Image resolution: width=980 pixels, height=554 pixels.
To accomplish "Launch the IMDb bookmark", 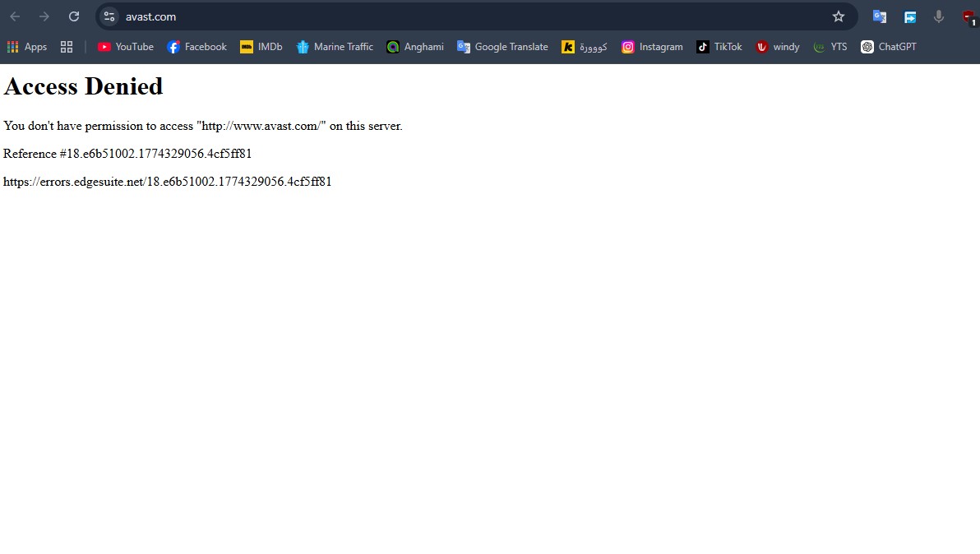I will (x=261, y=47).
